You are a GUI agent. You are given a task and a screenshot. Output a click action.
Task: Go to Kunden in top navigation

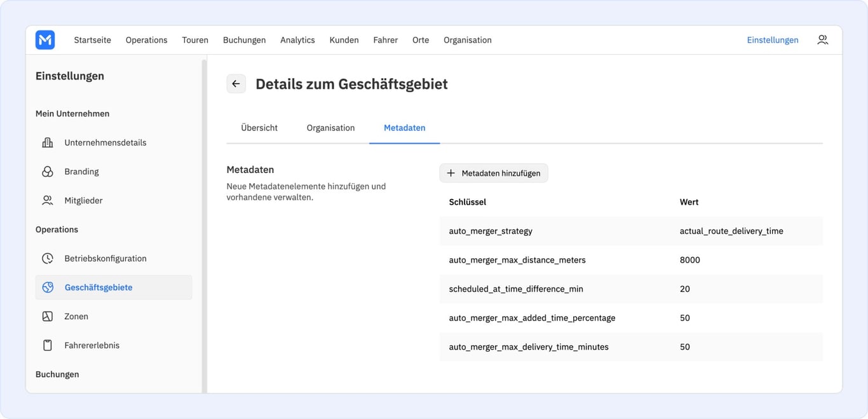click(x=344, y=40)
